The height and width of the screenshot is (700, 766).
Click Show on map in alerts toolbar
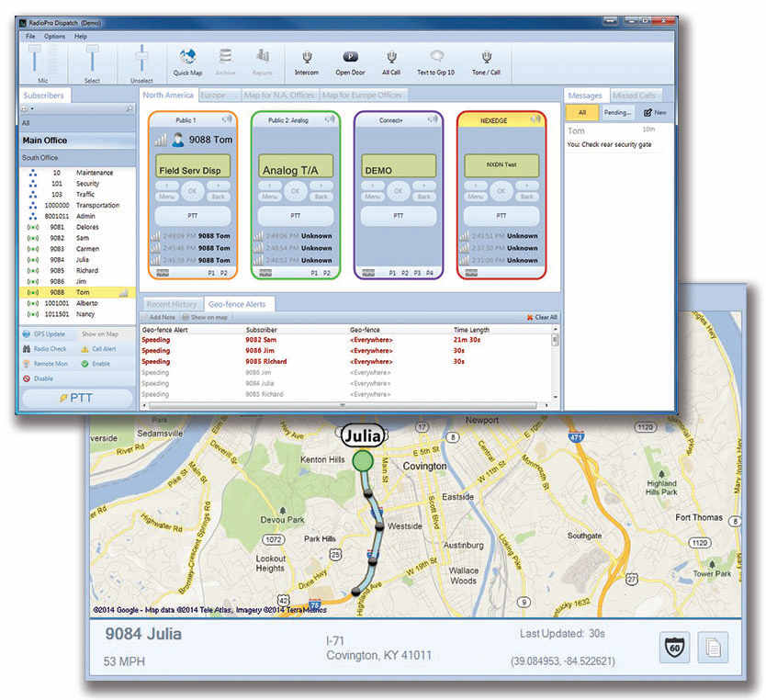206,318
